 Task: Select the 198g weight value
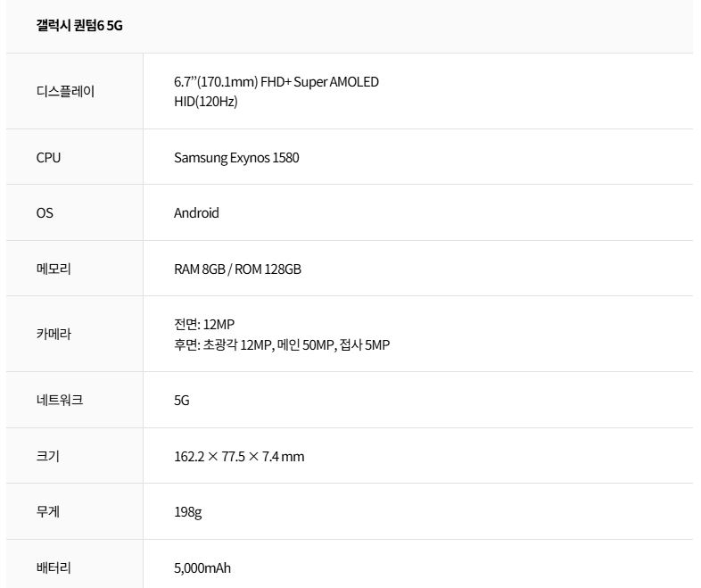coord(187,512)
